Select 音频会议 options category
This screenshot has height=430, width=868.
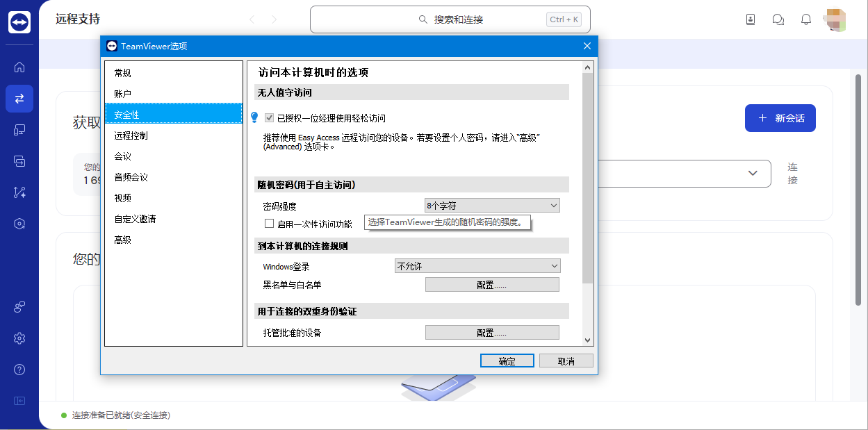[x=174, y=177]
